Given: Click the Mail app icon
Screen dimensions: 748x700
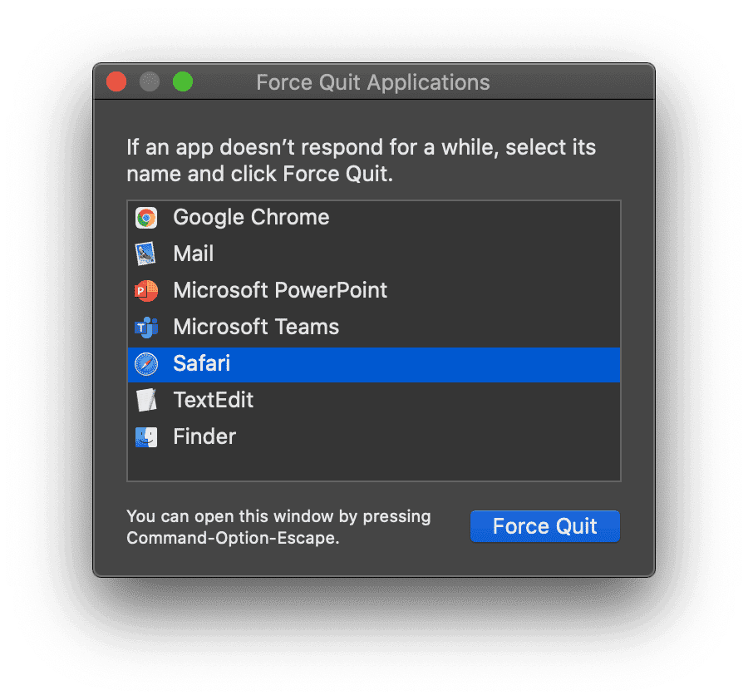Looking at the screenshot, I should point(146,254).
